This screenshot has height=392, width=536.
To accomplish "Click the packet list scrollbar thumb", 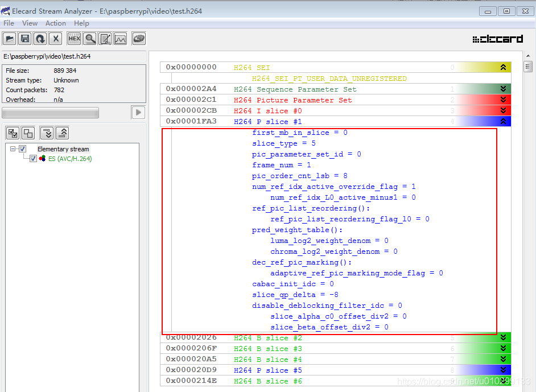I will coord(528,67).
